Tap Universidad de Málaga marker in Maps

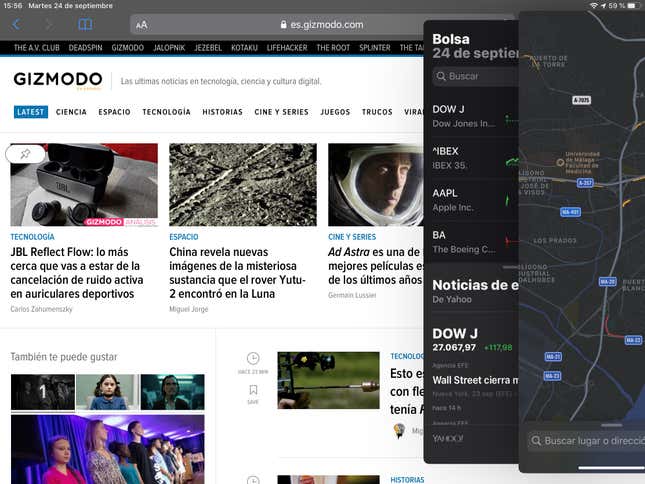pyautogui.click(x=560, y=162)
